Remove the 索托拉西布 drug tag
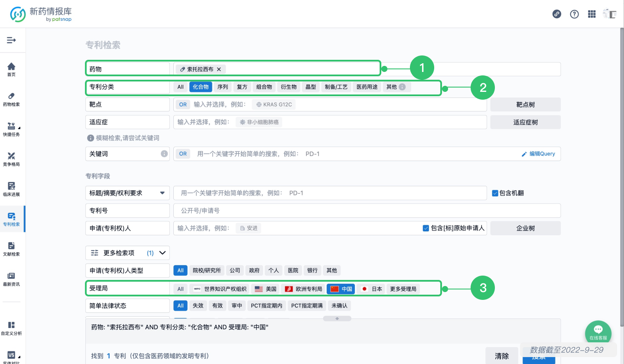The height and width of the screenshot is (364, 624). click(x=219, y=69)
